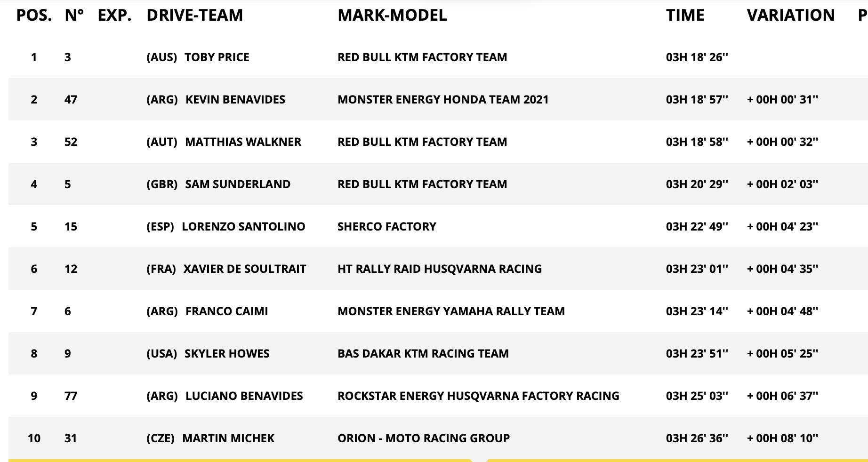Click the Matthias Walkner row name
This screenshot has width=868, height=462.
click(243, 142)
